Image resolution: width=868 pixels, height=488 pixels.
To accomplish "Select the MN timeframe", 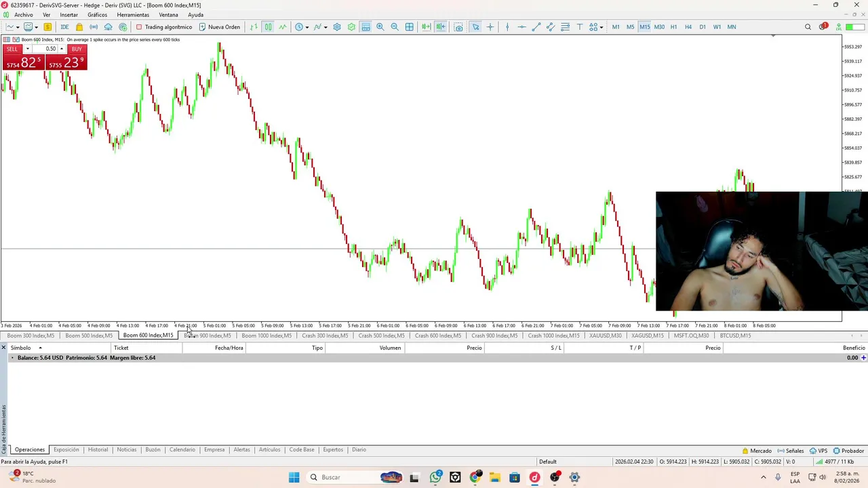I will 732,27.
